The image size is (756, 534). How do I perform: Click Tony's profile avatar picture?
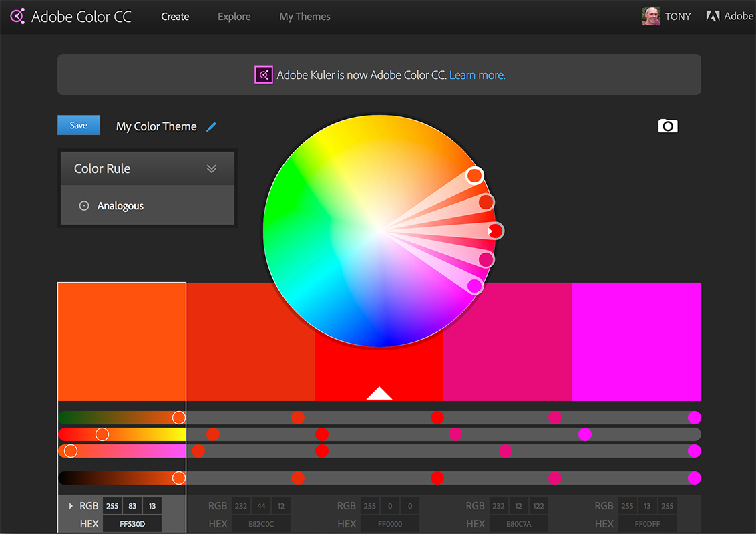650,16
